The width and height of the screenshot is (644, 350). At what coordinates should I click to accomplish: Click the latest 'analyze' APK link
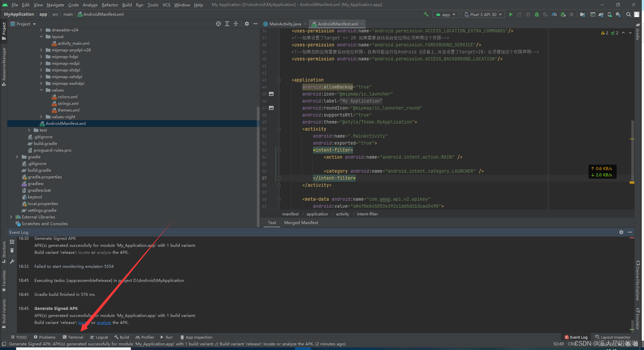pyautogui.click(x=104, y=323)
